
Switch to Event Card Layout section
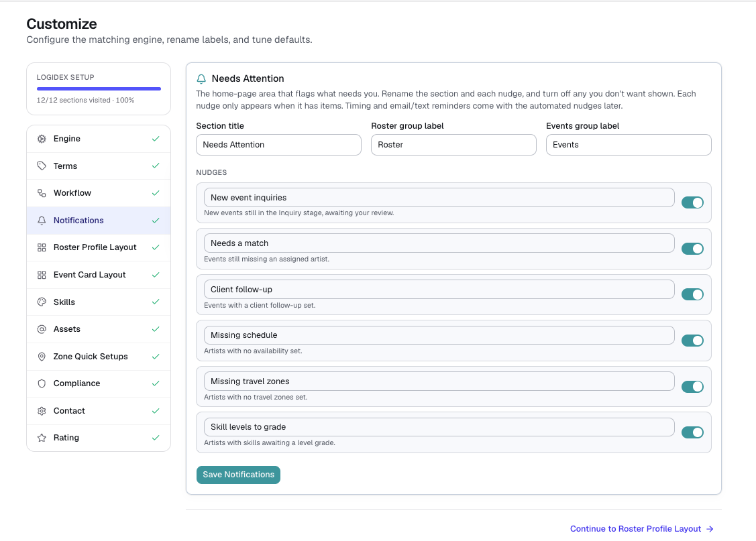[x=99, y=275]
